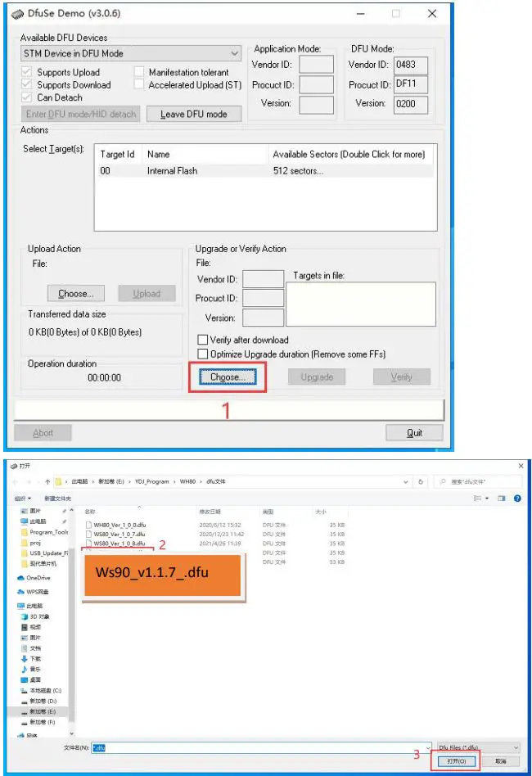This screenshot has width=532, height=776.
Task: Enable Verify after download checkbox
Action: 203,341
